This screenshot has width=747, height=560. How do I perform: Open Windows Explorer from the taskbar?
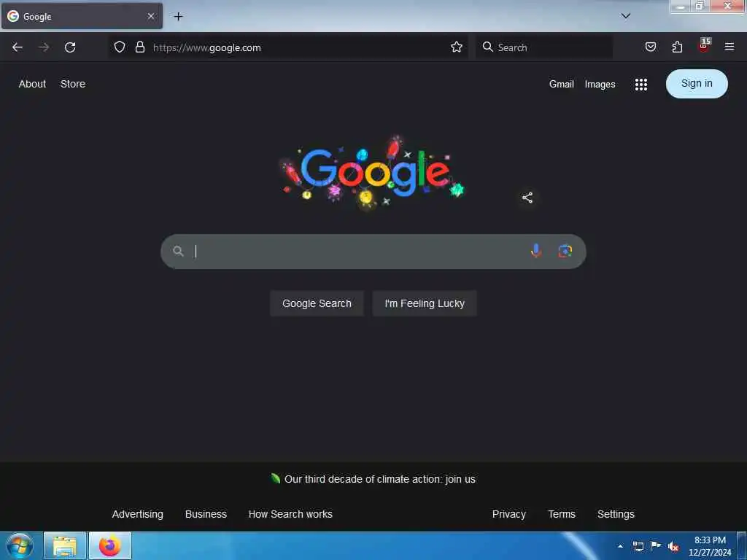(x=65, y=545)
